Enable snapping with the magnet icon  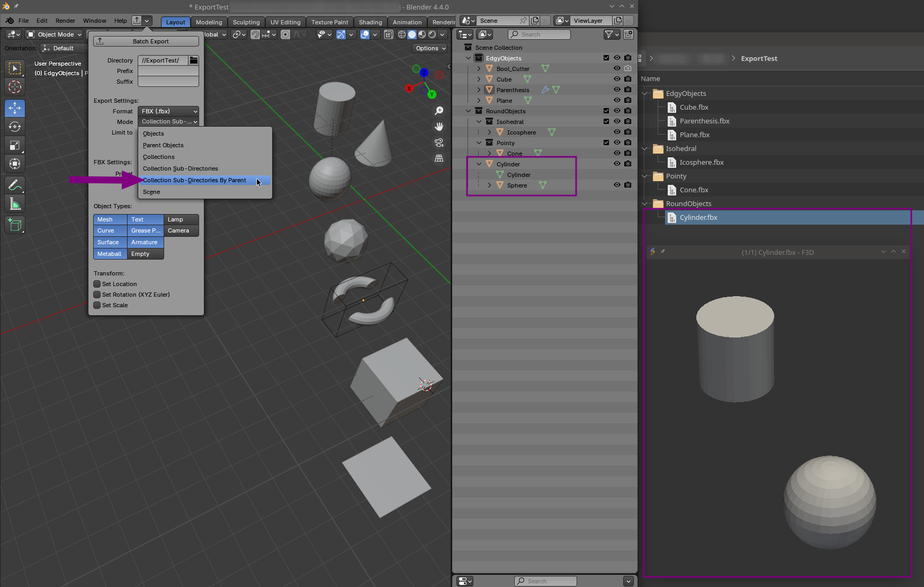tap(255, 34)
